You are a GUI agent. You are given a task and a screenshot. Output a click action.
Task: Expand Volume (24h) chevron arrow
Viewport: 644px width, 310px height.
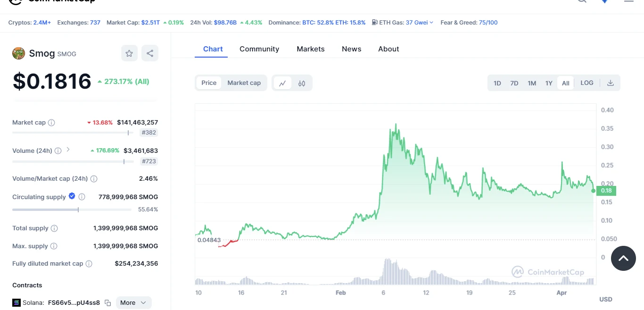point(68,150)
